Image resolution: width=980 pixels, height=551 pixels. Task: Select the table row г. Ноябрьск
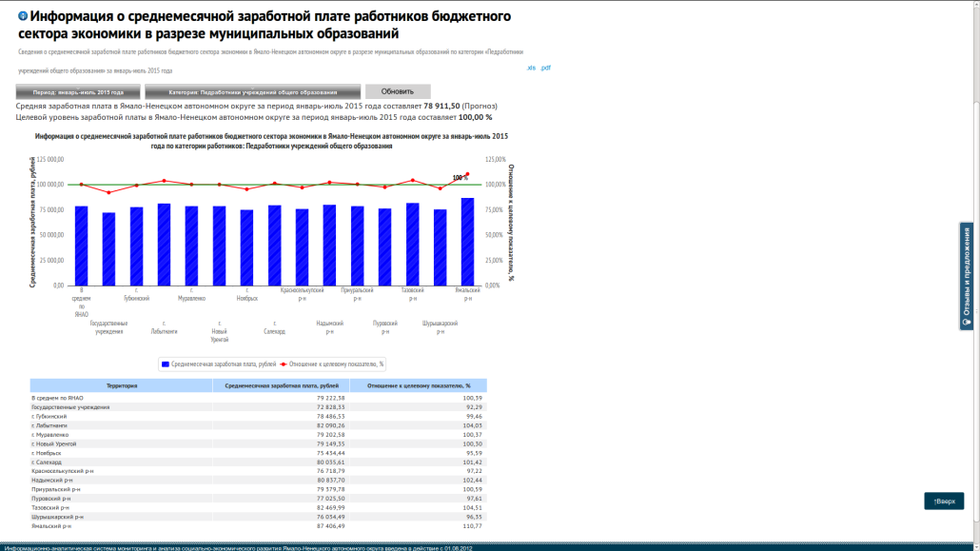point(258,453)
